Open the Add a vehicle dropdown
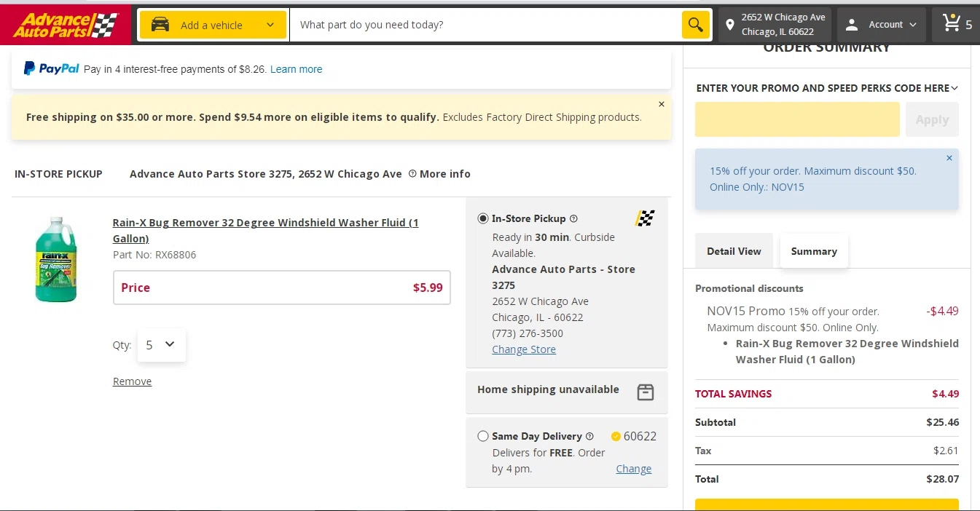980x511 pixels. pos(213,25)
